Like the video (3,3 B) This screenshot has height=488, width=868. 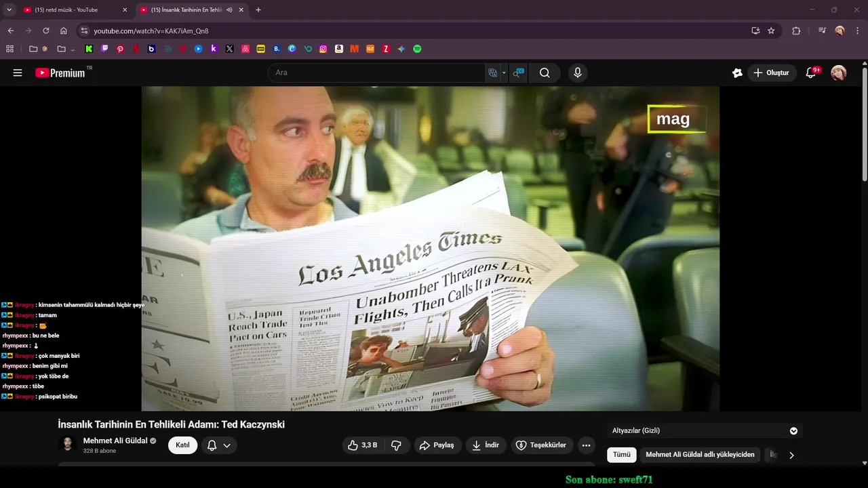[363, 445]
